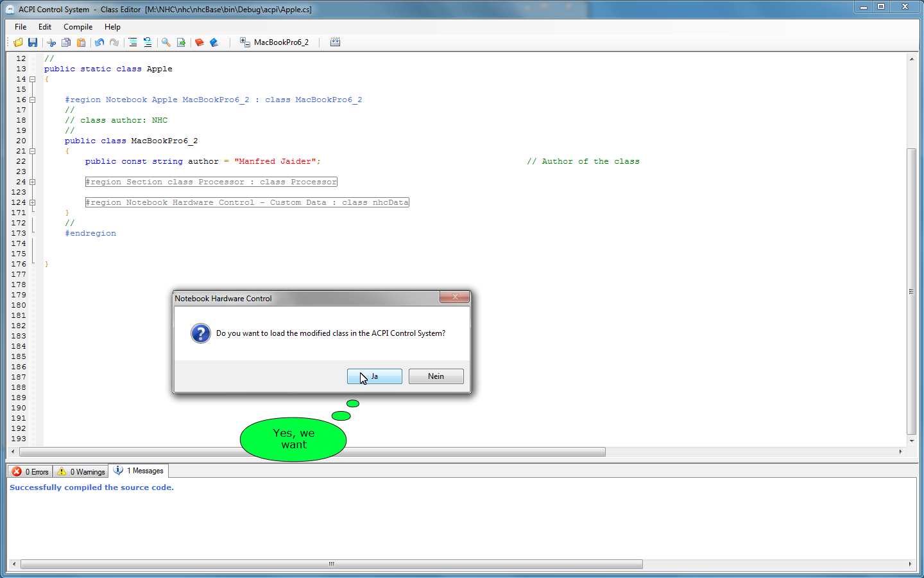Click the red book toolbar icon
Viewport: 924px width, 578px height.
coord(200,42)
